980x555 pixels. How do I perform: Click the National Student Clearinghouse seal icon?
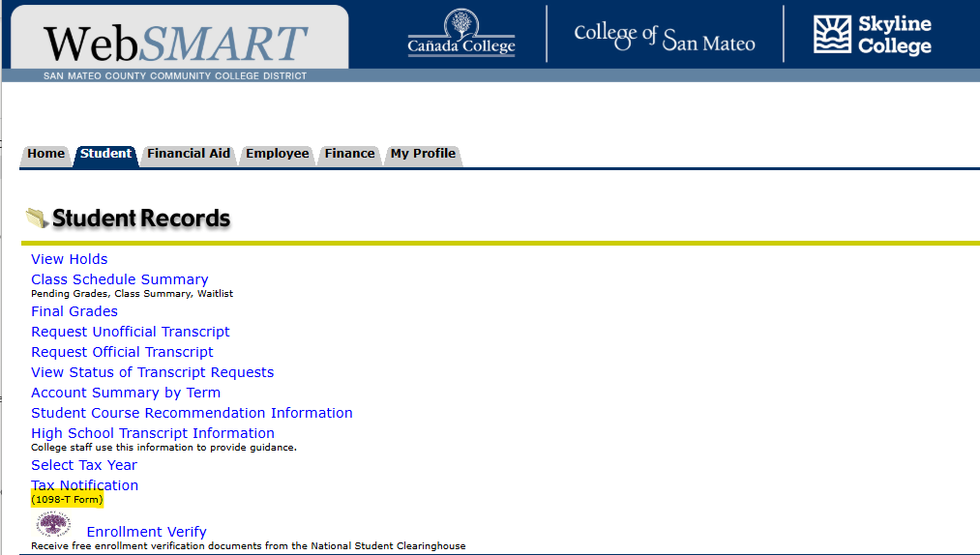click(54, 524)
